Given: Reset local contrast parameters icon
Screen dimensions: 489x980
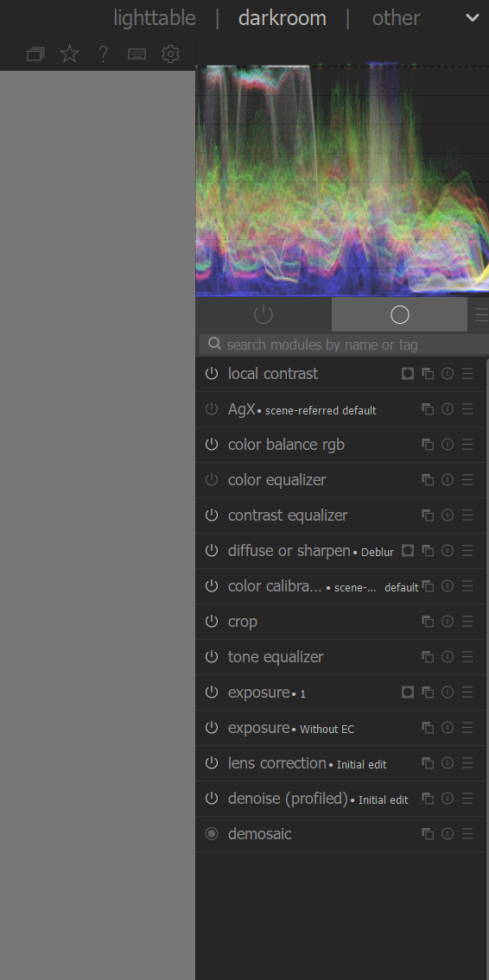Looking at the screenshot, I should 448,374.
